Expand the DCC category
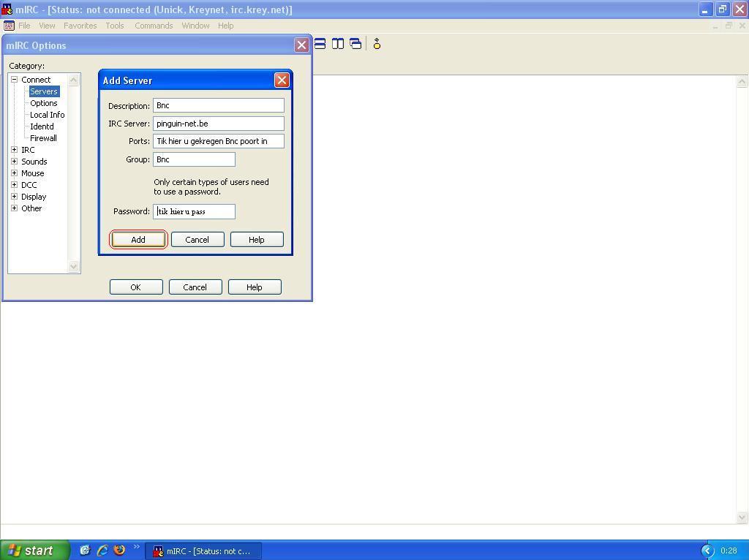This screenshot has height=560, width=749. point(15,185)
